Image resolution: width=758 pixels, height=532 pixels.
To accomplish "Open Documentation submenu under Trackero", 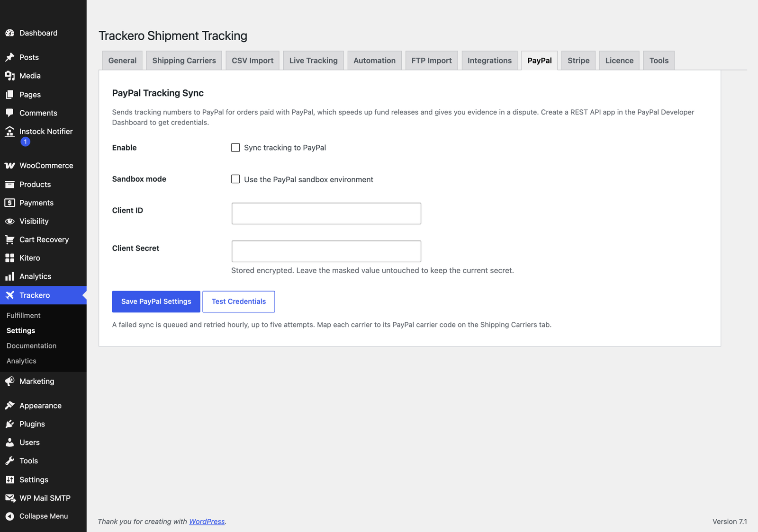I will click(31, 346).
